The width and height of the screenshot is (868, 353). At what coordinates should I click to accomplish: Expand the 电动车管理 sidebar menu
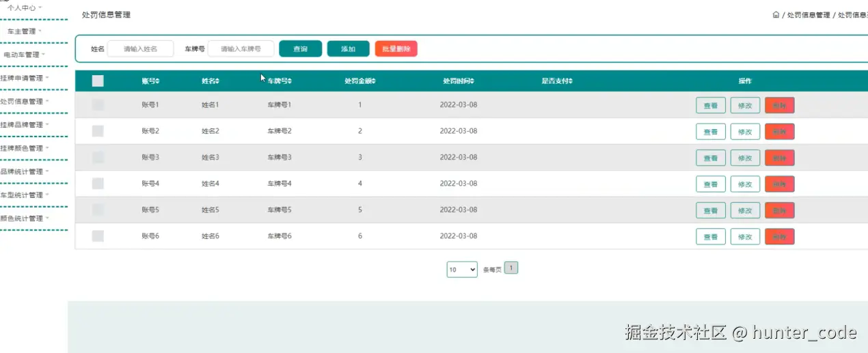[x=25, y=55]
